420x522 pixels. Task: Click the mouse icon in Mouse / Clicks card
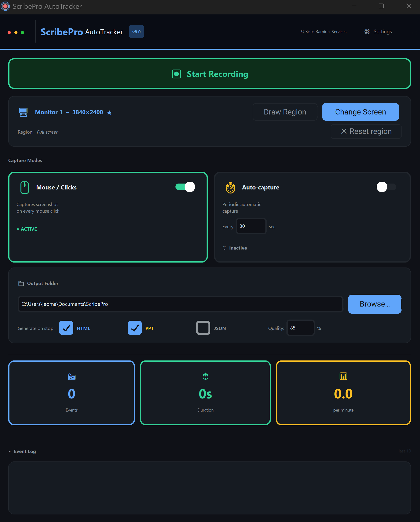[x=25, y=187]
